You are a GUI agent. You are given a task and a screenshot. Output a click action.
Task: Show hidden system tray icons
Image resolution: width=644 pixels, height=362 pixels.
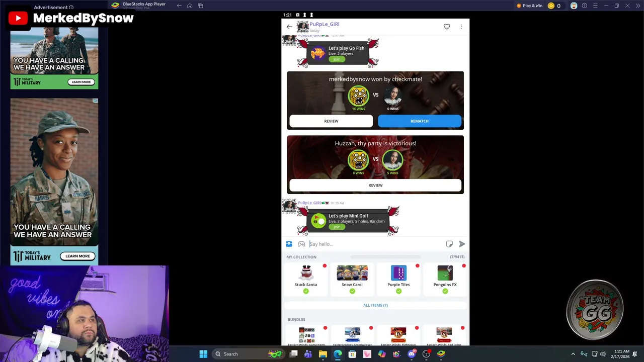pos(573,354)
